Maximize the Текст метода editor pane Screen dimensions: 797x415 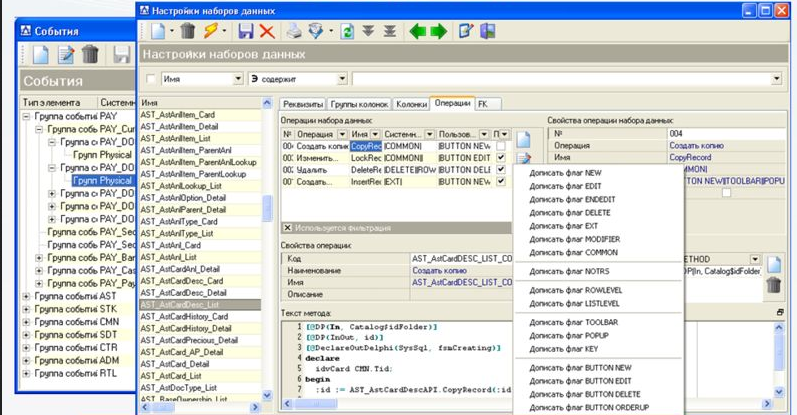tap(780, 312)
